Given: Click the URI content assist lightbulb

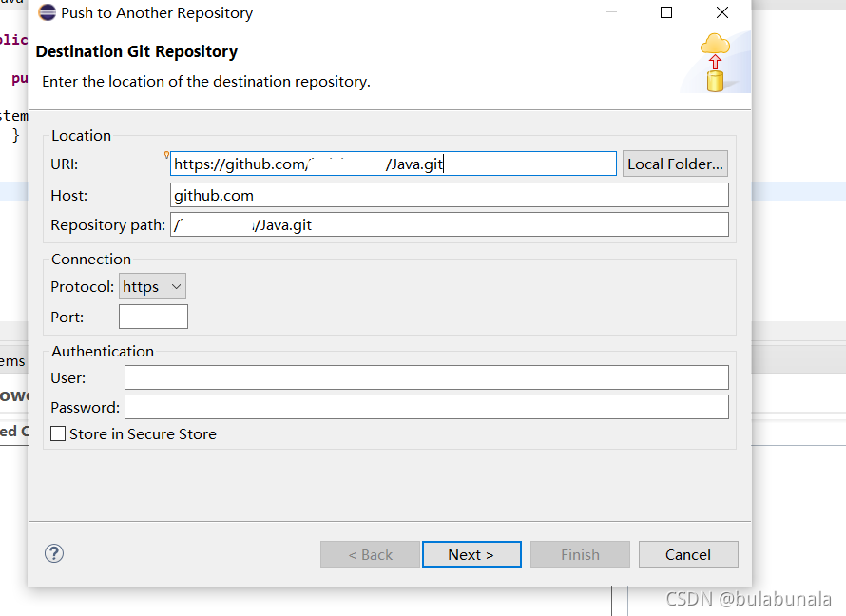Looking at the screenshot, I should point(166,155).
